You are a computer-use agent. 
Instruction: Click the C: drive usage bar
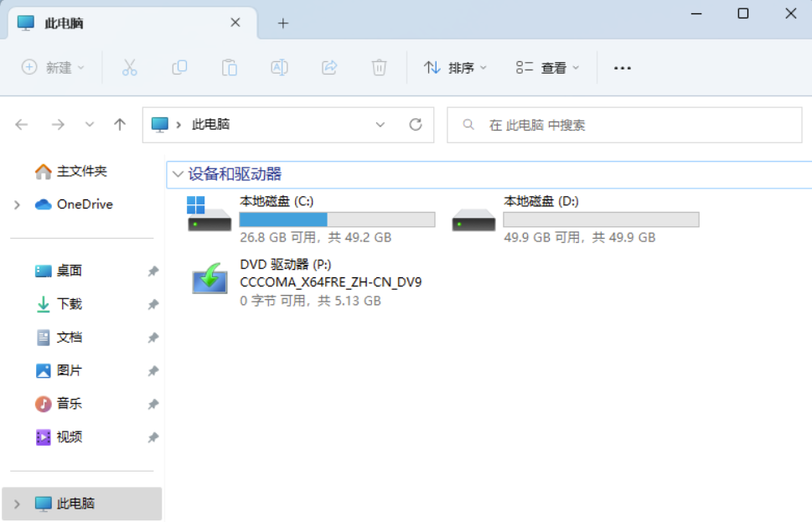[x=337, y=220]
